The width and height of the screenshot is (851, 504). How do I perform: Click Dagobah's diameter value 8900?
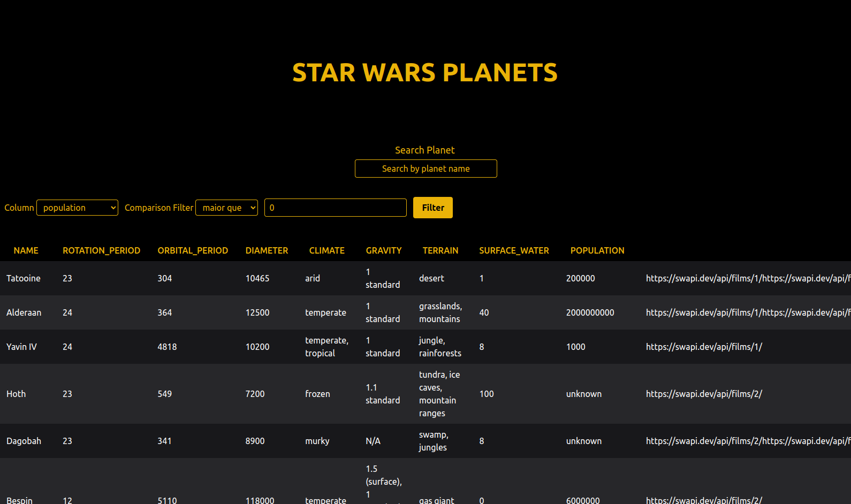(x=255, y=441)
